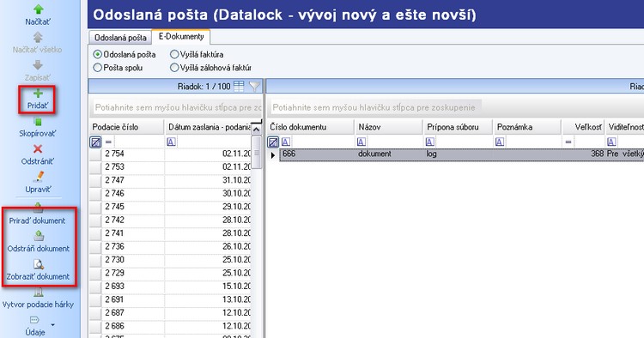644x338 pixels.
Task: Delete the record with the Odstrániť icon
Action: coord(38,149)
